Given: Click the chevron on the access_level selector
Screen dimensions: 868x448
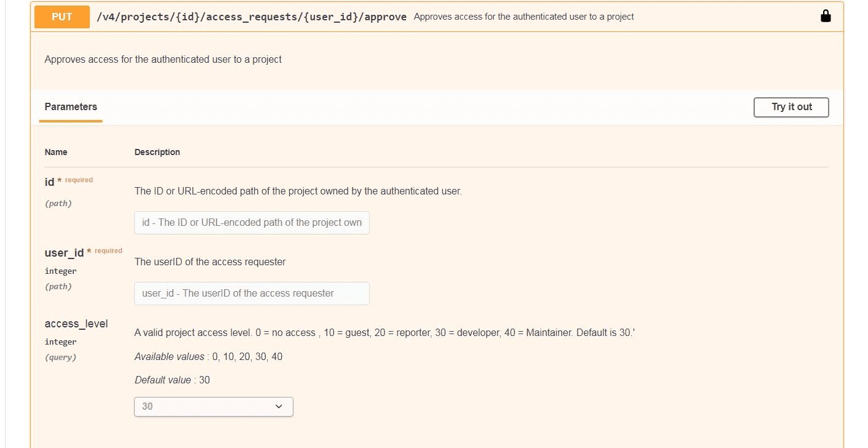Looking at the screenshot, I should pos(279,406).
